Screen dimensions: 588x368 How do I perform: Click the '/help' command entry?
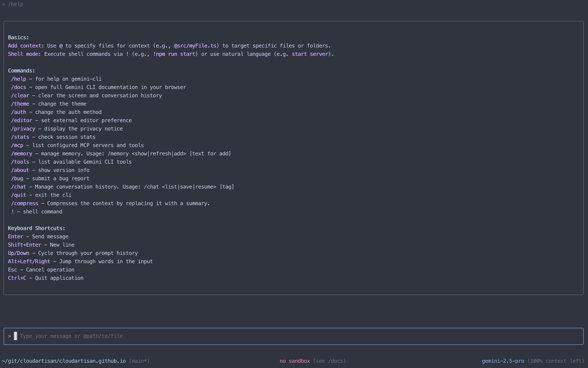tap(56, 79)
